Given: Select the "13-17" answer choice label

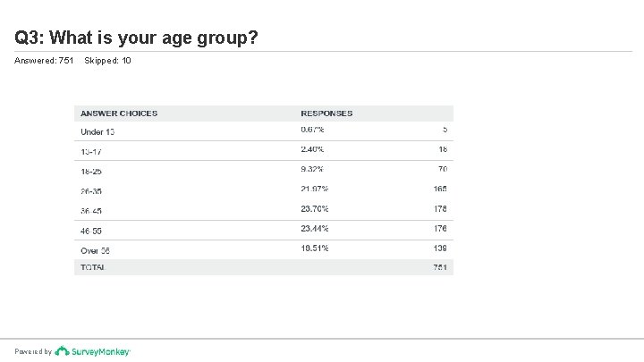Looking at the screenshot, I should [92, 151].
